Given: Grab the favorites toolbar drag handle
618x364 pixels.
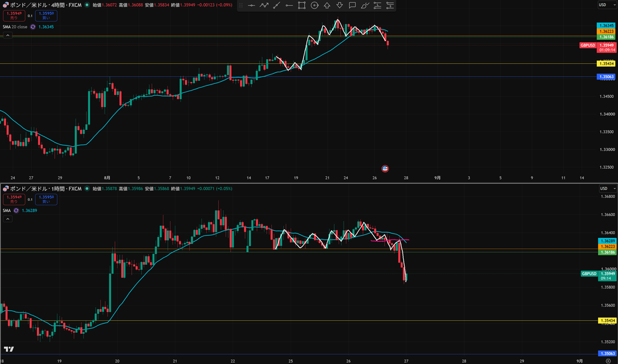Looking at the screenshot, I should (x=241, y=5).
